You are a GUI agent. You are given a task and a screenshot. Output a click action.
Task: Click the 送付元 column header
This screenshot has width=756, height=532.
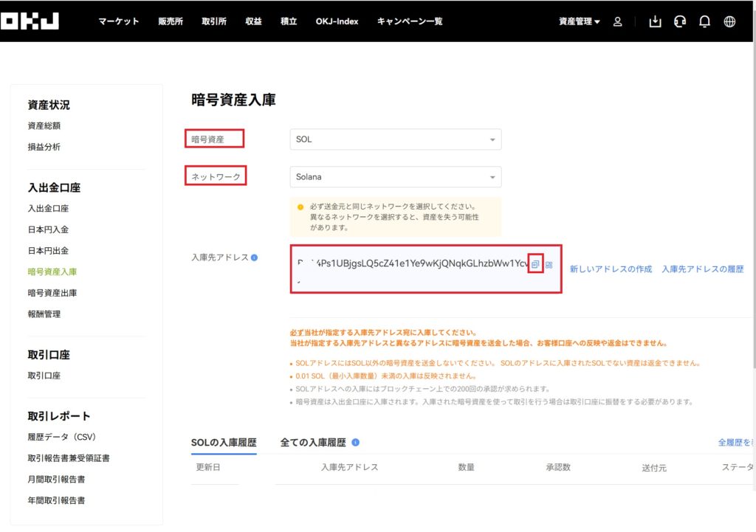[654, 468]
